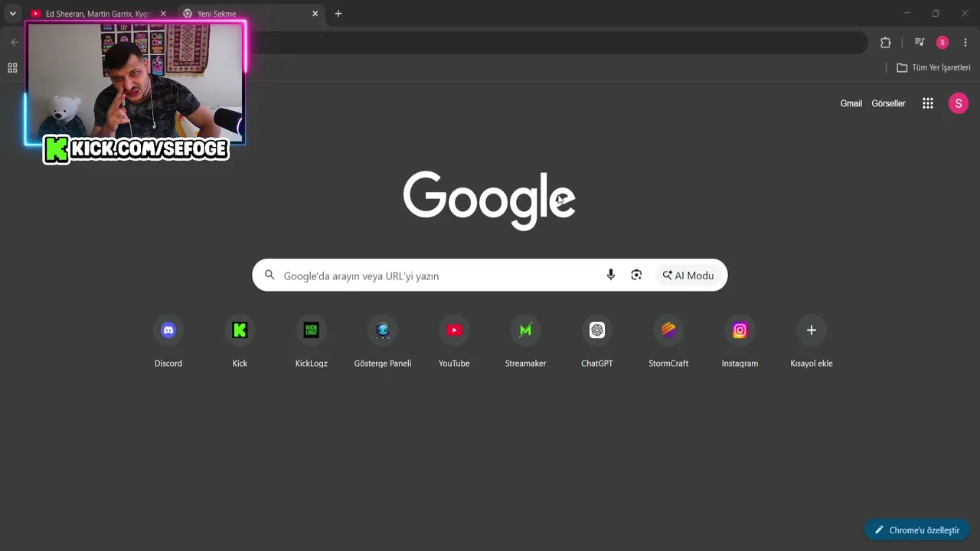The width and height of the screenshot is (980, 551).
Task: Open the ChatGPT shortcut
Action: (x=597, y=342)
